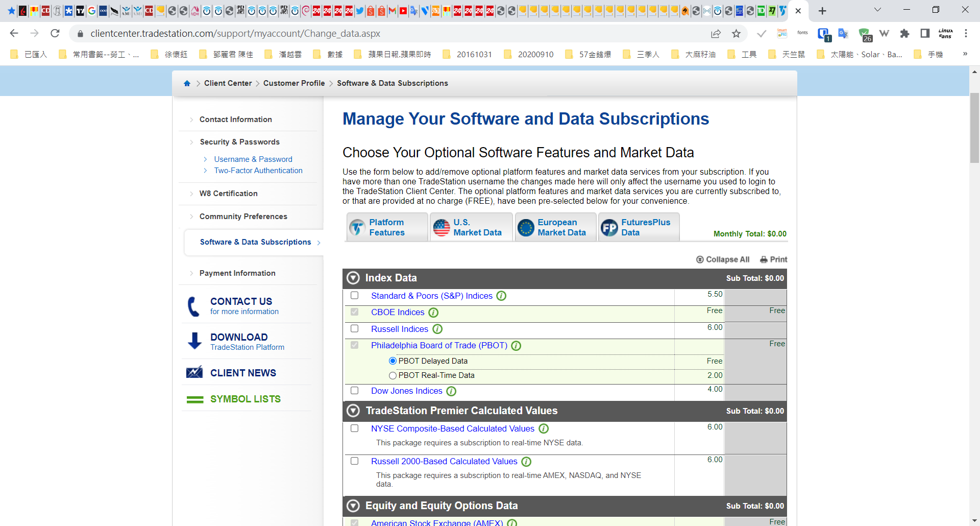
Task: Share this page using the share icon
Action: pos(716,34)
